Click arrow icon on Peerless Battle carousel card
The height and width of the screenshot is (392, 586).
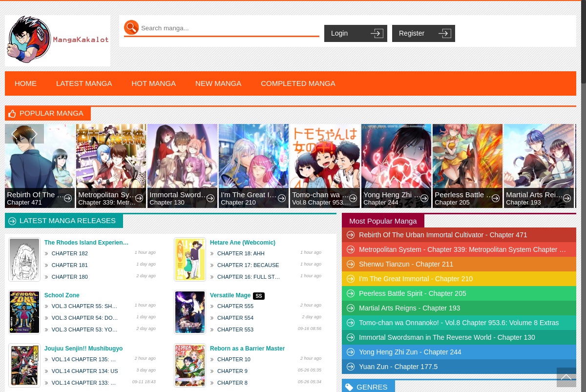(496, 198)
